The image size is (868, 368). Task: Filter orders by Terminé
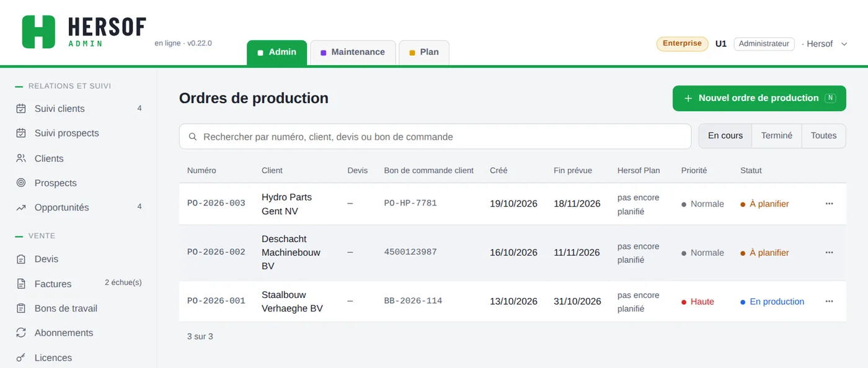click(x=777, y=136)
